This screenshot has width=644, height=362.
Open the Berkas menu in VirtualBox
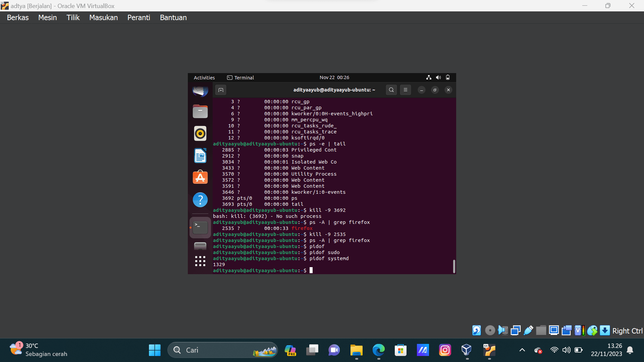(x=18, y=17)
